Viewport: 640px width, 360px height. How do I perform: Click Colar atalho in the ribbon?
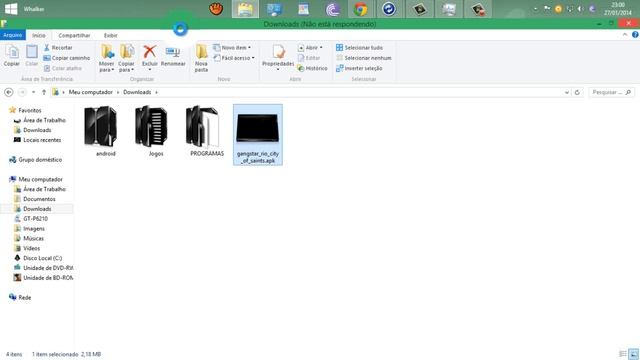tap(63, 68)
